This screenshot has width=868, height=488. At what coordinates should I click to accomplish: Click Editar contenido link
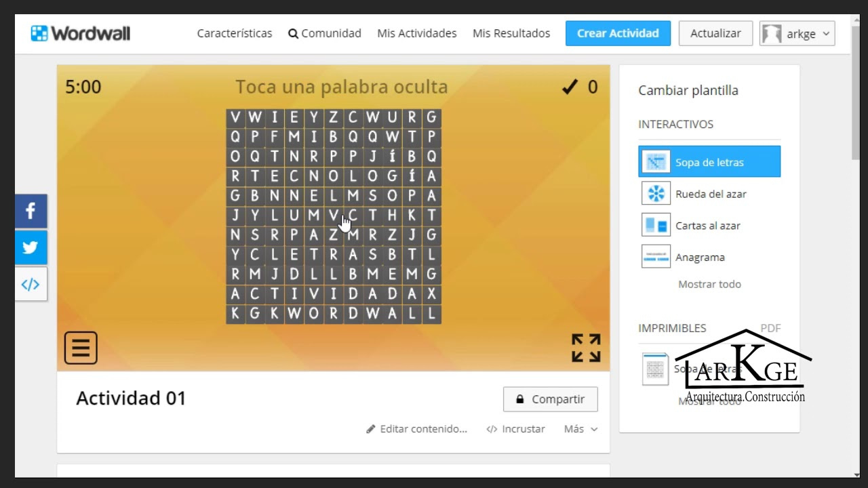[x=417, y=429]
